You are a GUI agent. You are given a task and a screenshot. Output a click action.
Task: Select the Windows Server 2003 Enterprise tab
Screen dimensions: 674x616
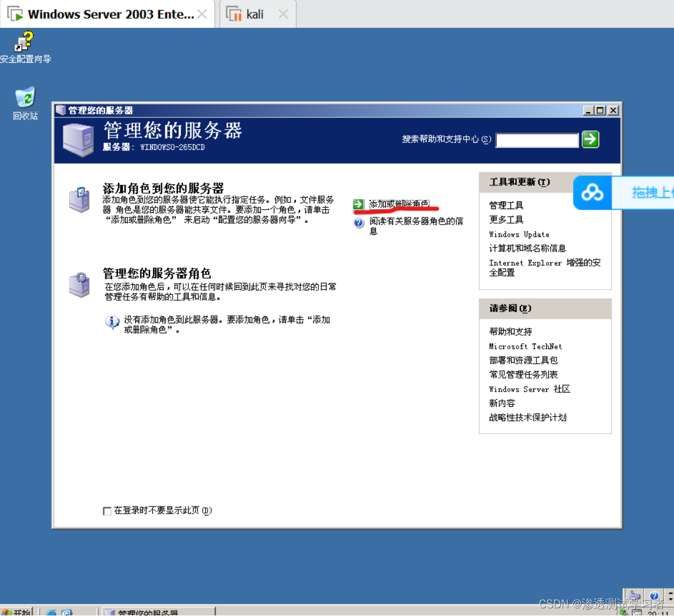(107, 14)
